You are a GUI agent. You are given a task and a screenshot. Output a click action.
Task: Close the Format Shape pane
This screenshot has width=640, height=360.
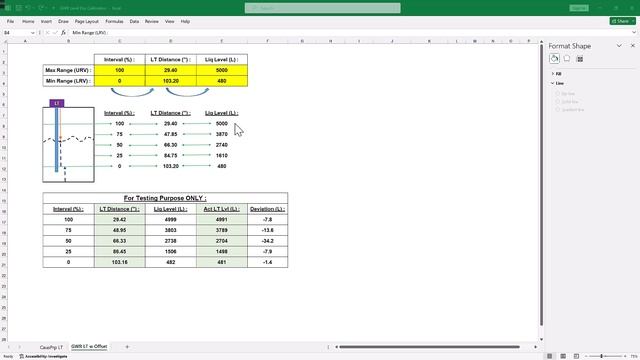(x=633, y=46)
